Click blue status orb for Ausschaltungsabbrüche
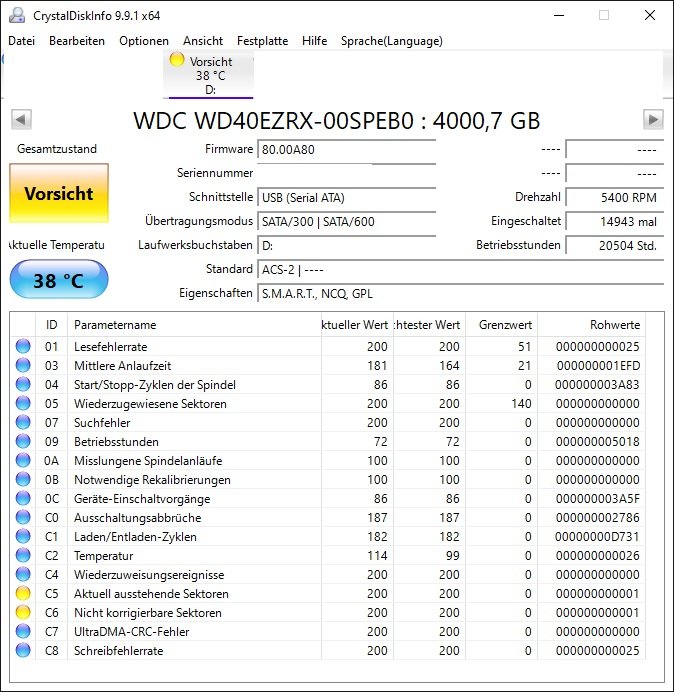Screen dimensions: 674x692 [x=23, y=517]
